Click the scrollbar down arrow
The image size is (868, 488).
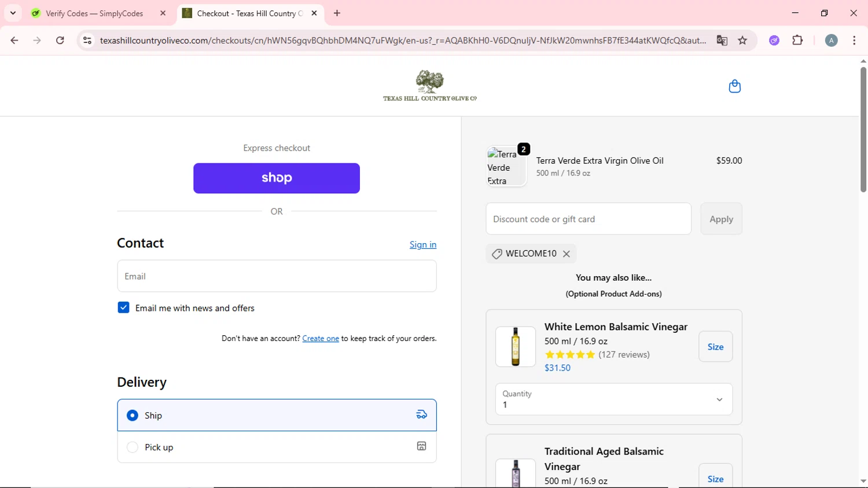pyautogui.click(x=863, y=481)
